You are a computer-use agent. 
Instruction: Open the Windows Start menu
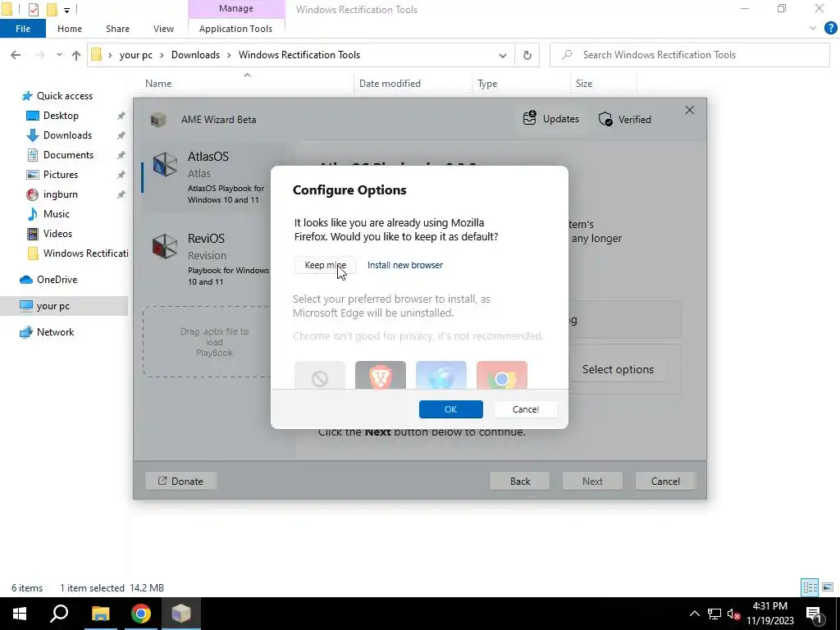(x=20, y=614)
